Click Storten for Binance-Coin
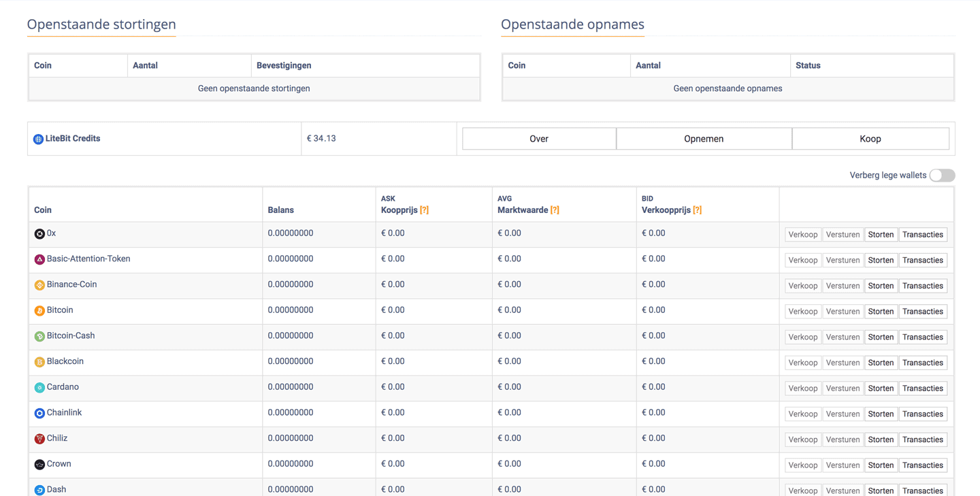The width and height of the screenshot is (980, 496). (x=881, y=286)
